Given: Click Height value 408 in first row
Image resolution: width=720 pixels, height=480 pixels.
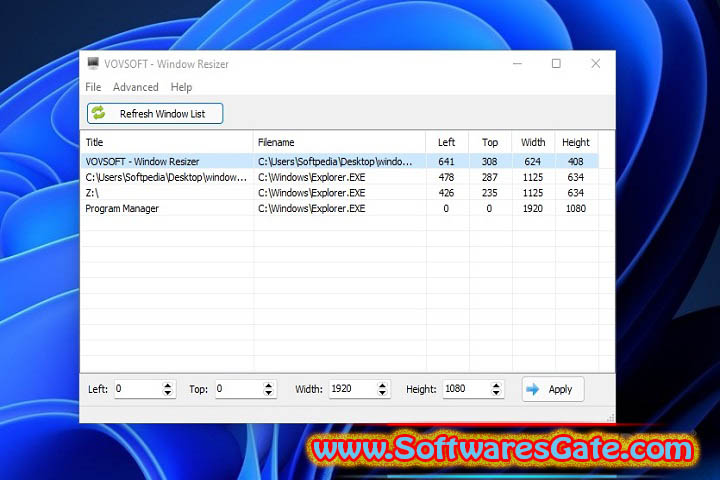Looking at the screenshot, I should (x=576, y=162).
